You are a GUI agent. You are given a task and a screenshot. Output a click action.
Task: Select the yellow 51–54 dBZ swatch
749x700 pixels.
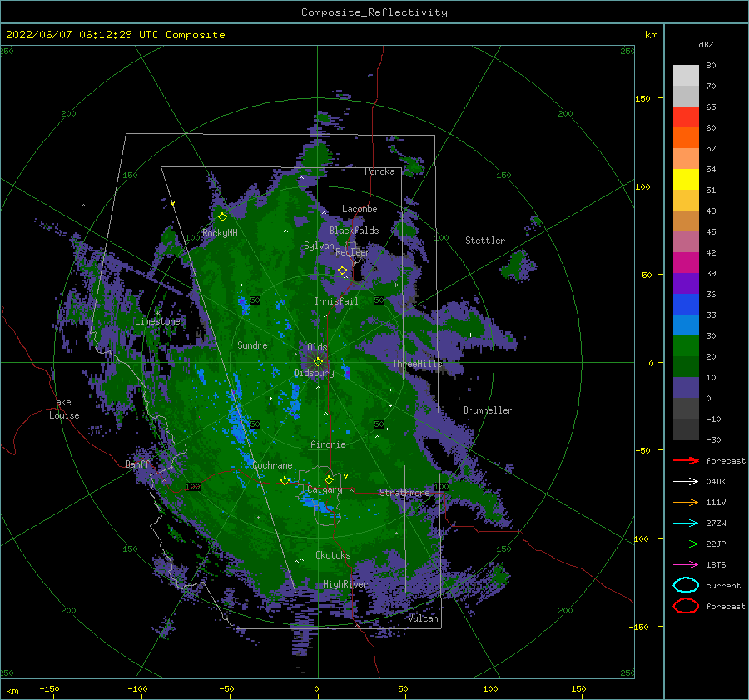(x=686, y=179)
